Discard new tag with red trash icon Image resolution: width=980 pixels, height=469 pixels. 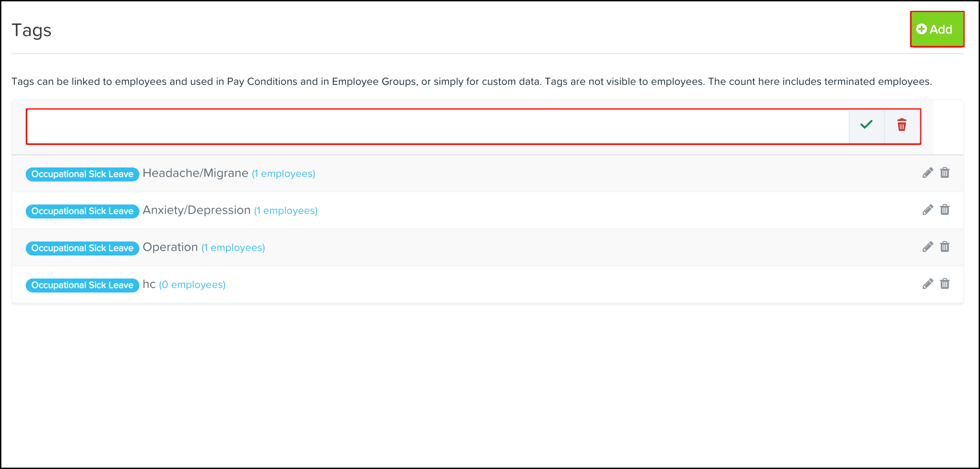(x=901, y=125)
